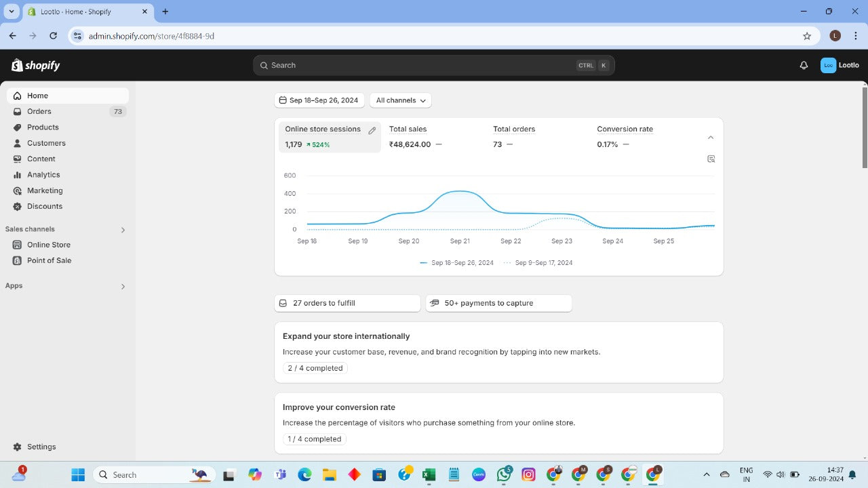Go to Orders in the sidebar
Image resolution: width=868 pixels, height=488 pixels.
pyautogui.click(x=39, y=111)
